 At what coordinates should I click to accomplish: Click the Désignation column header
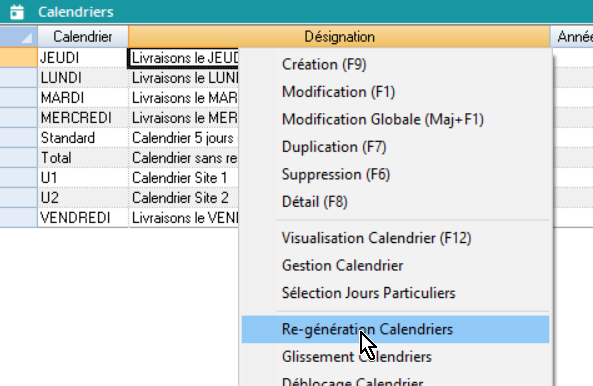339,37
